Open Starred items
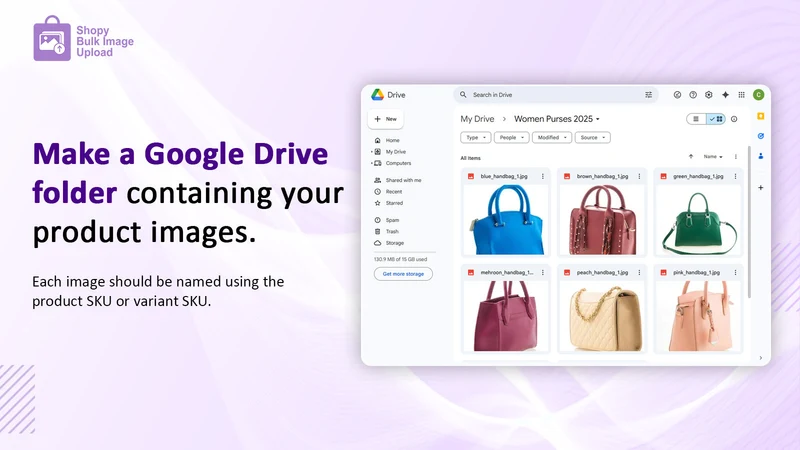Image resolution: width=800 pixels, height=450 pixels. pyautogui.click(x=394, y=203)
